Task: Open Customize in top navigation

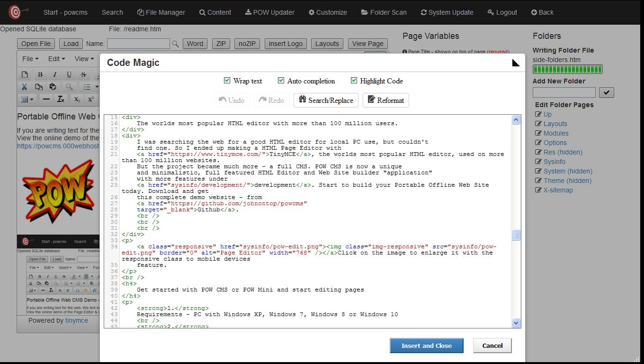Action: pyautogui.click(x=328, y=12)
